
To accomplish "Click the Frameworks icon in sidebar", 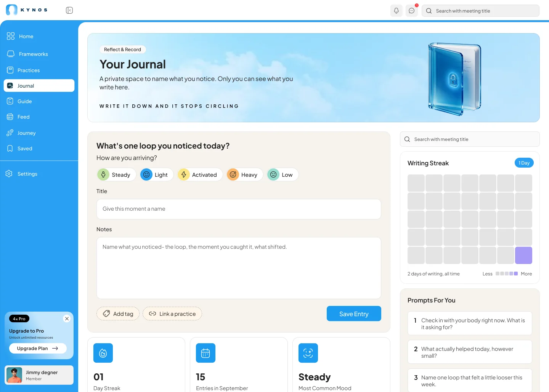I will (11, 54).
